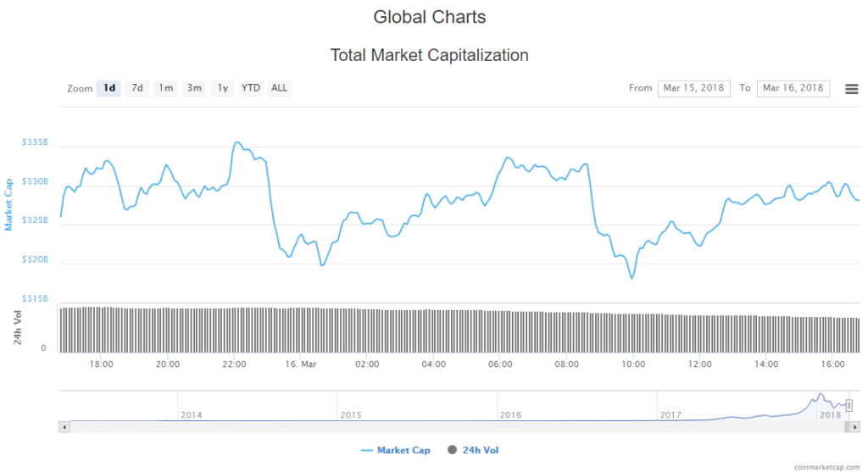This screenshot has height=472, width=868.
Task: Click the market cap line peak near 22:00
Action: tap(236, 142)
